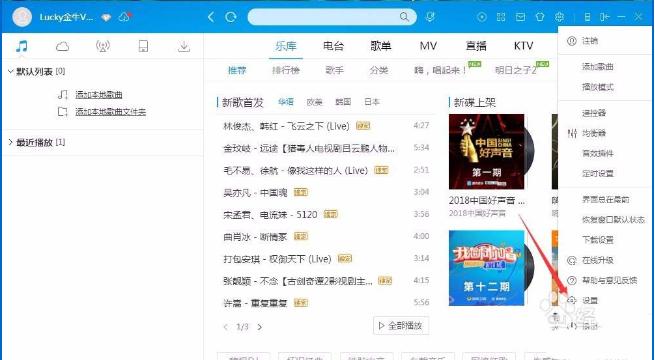The height and width of the screenshot is (360, 655).
Task: Filter new songs by 日本
Action: pos(372,101)
